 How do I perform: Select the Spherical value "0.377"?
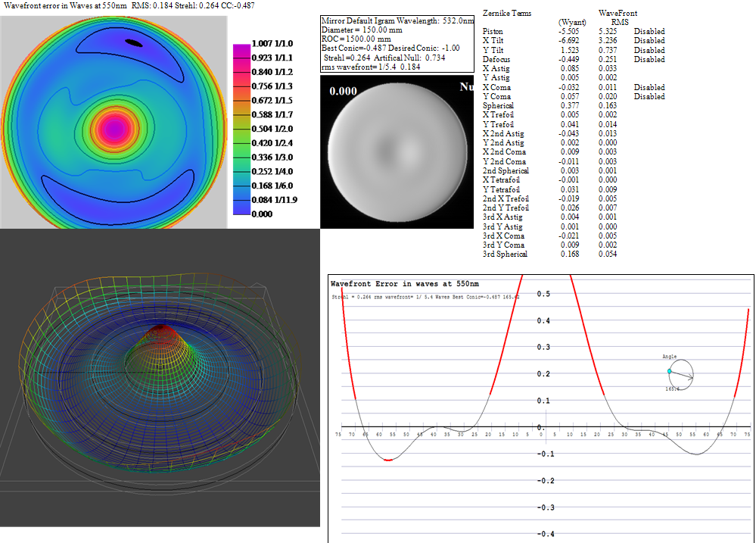coord(570,106)
